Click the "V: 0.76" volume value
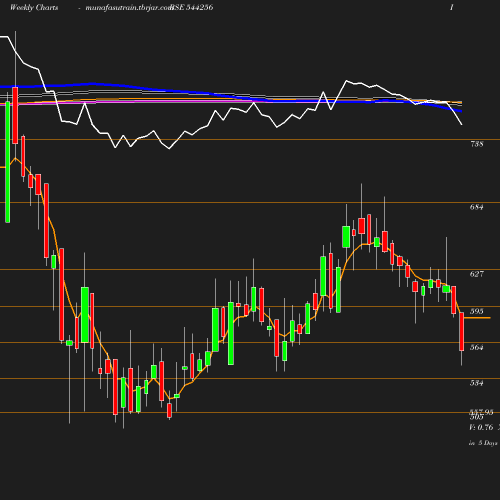Screen dimensions: 500x500 [x=481, y=427]
